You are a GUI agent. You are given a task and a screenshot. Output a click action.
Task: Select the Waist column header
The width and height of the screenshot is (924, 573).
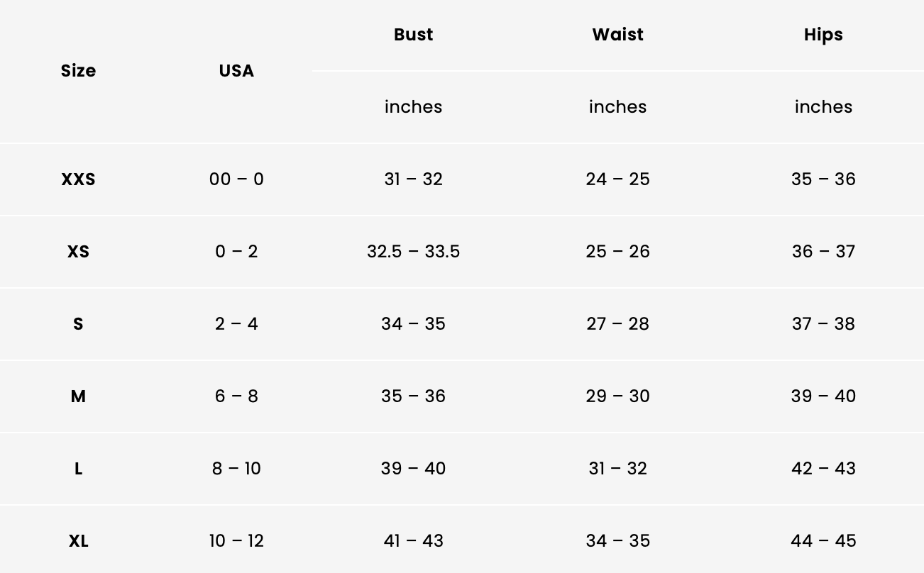617,35
